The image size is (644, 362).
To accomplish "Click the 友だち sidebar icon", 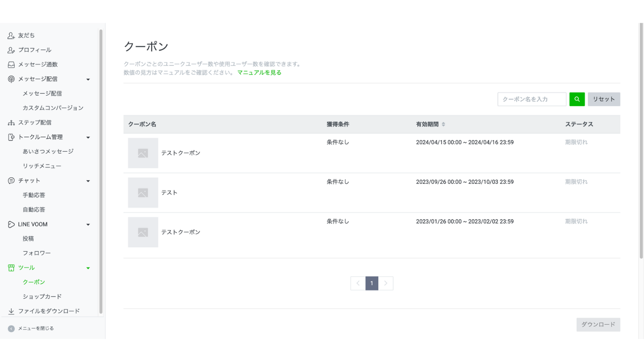I will click(11, 35).
